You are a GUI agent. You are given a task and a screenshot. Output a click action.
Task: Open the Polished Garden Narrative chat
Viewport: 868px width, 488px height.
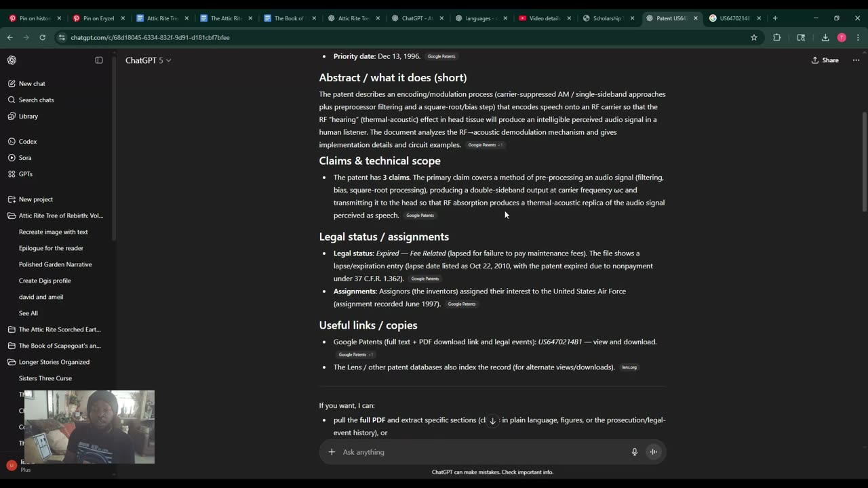(x=56, y=264)
